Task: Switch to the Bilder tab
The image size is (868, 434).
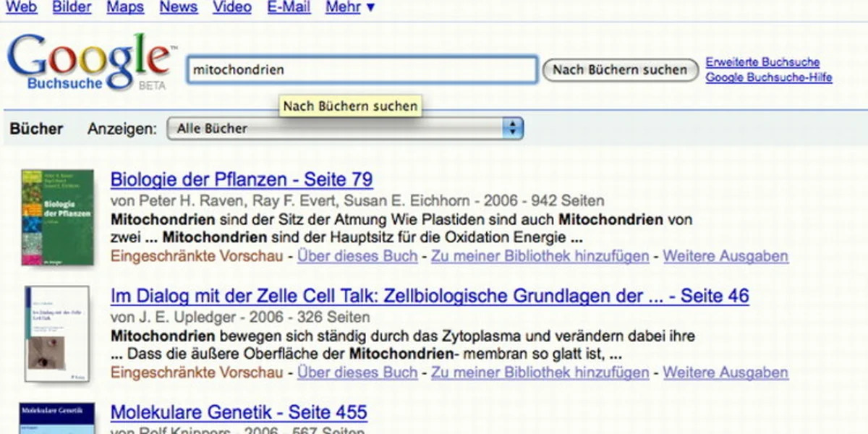Action: coord(72,7)
